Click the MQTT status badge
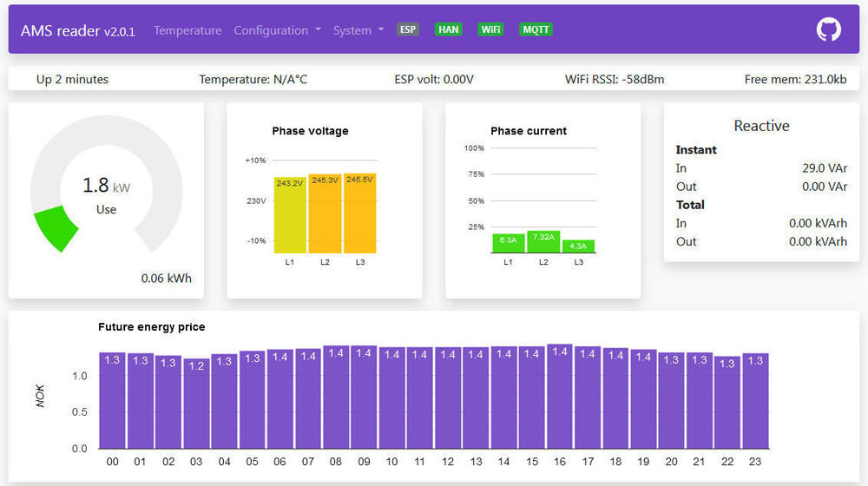Screen dimensions: 868x486 click(536, 30)
